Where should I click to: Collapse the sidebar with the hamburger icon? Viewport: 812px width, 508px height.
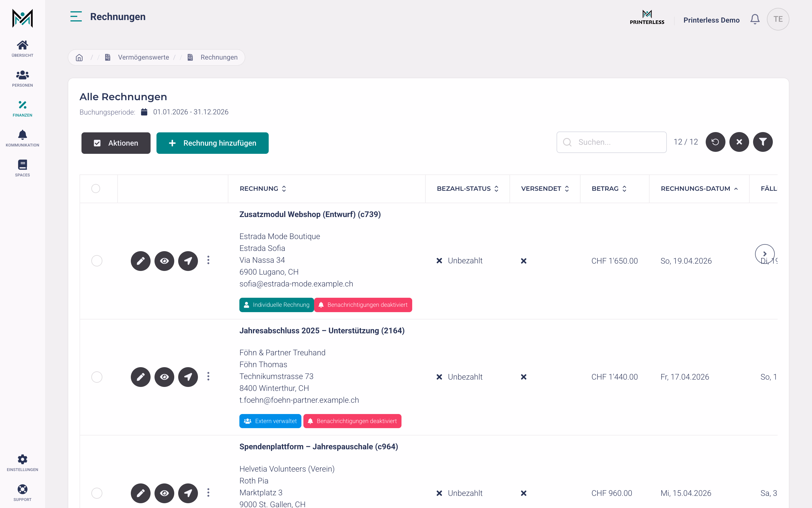tap(76, 16)
